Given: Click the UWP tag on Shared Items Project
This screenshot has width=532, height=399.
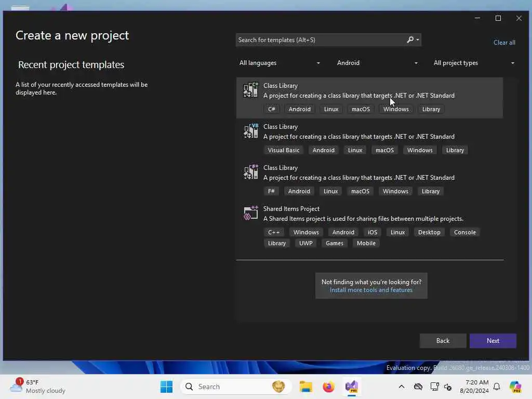Looking at the screenshot, I should tap(305, 243).
